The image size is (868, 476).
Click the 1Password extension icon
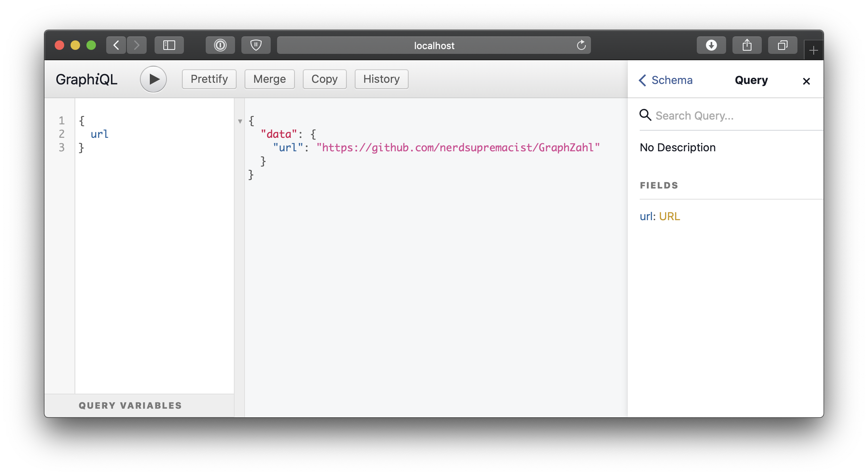(220, 45)
